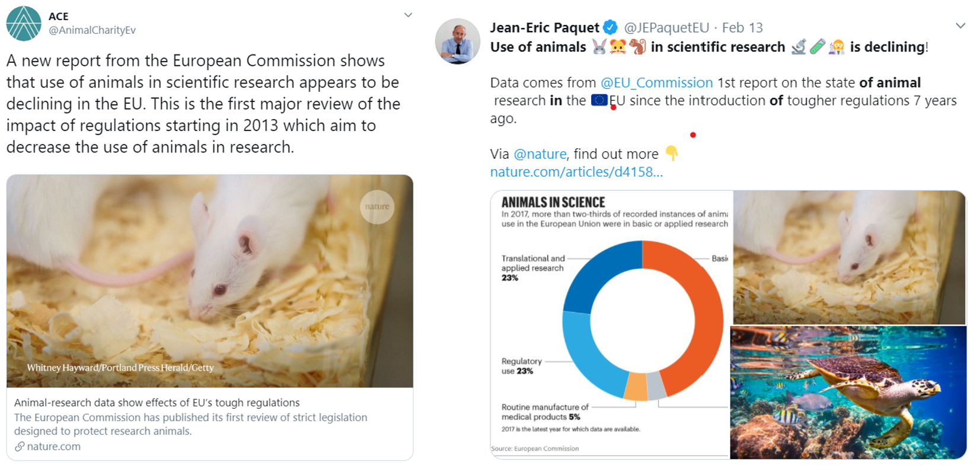Click the ACE teal logo avatar
The height and width of the screenshot is (468, 980).
tap(24, 24)
